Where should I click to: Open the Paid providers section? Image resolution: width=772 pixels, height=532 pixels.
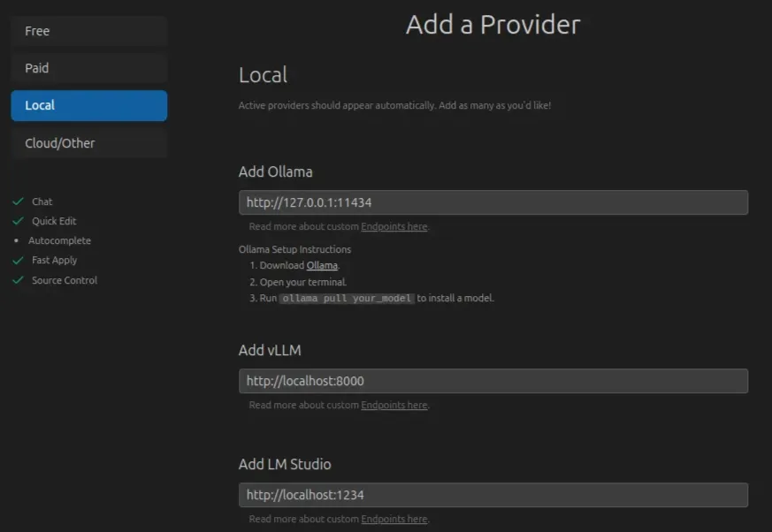point(88,68)
